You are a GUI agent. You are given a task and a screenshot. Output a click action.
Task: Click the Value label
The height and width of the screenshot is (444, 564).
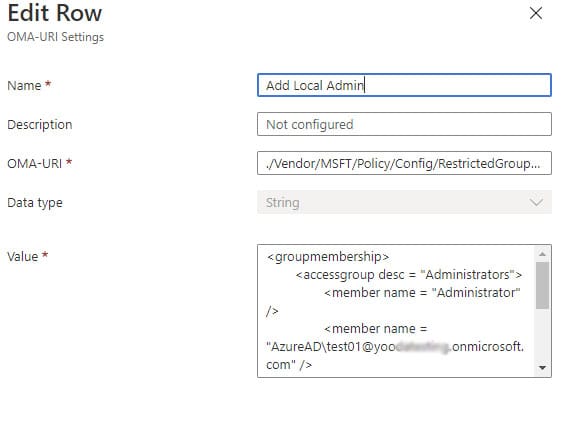[22, 257]
